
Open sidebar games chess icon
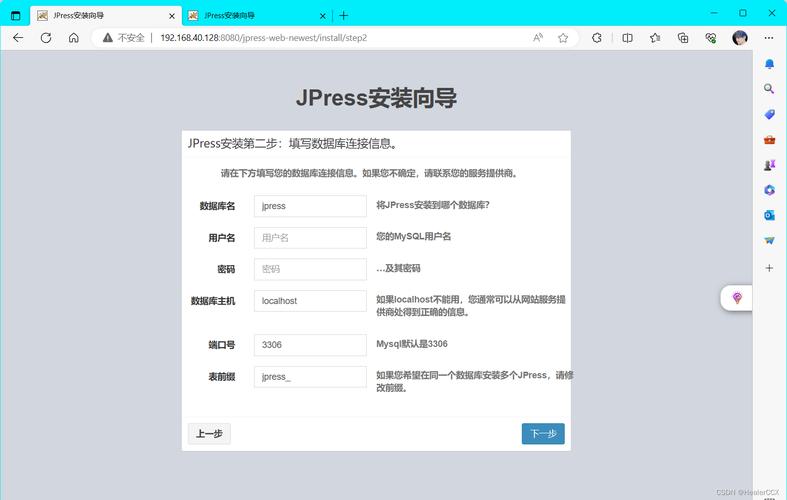pos(769,165)
